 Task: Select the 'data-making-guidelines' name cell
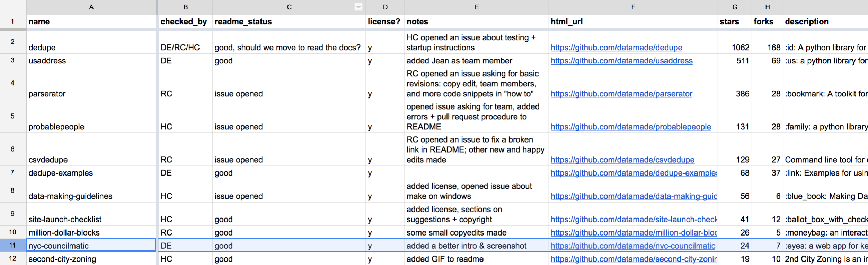click(91, 191)
